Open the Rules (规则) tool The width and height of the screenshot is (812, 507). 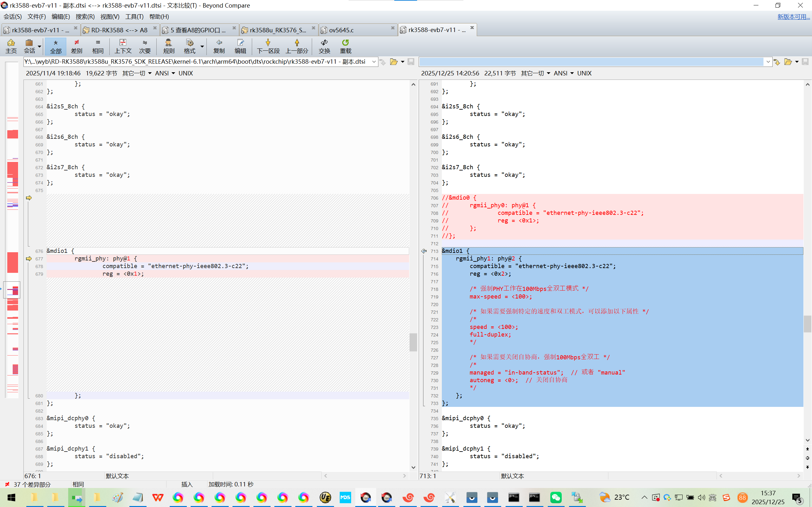pyautogui.click(x=168, y=46)
